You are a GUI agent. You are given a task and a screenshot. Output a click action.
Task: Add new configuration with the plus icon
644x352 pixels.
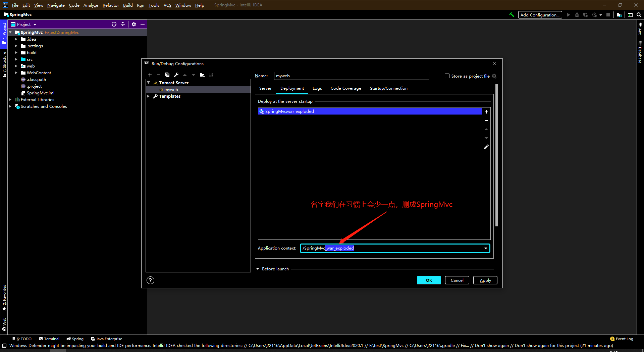pyautogui.click(x=150, y=75)
